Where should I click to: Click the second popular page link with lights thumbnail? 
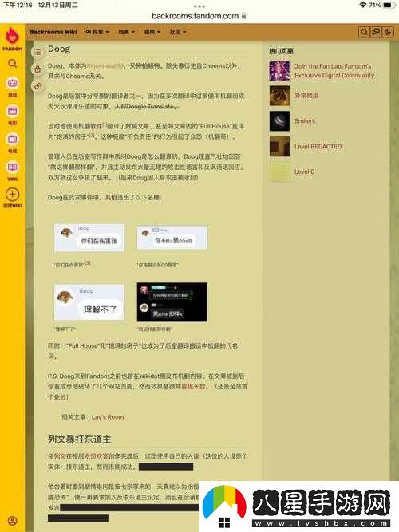tap(306, 96)
